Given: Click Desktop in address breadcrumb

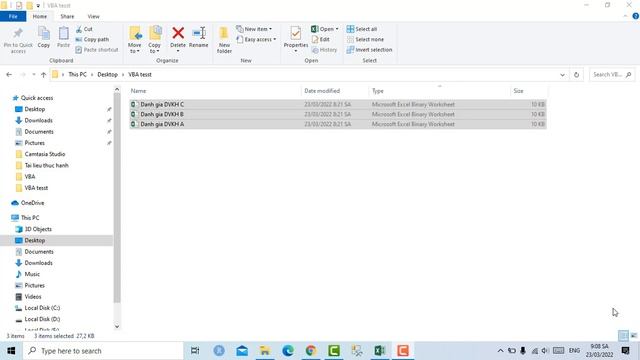Looking at the screenshot, I should (x=107, y=75).
